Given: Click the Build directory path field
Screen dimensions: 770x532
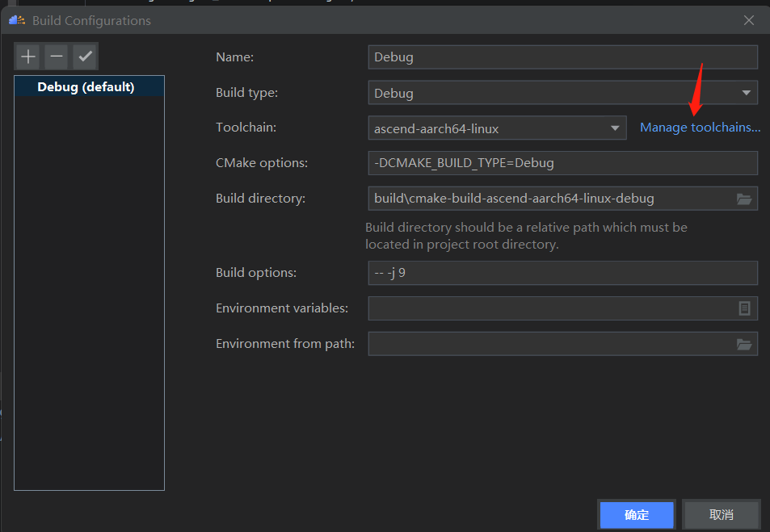Looking at the screenshot, I should [x=549, y=199].
